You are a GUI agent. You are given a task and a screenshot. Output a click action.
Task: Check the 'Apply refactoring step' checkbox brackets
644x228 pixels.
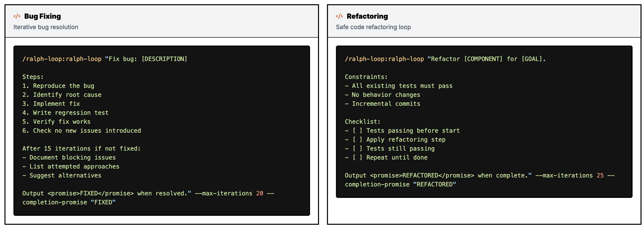[x=357, y=139]
